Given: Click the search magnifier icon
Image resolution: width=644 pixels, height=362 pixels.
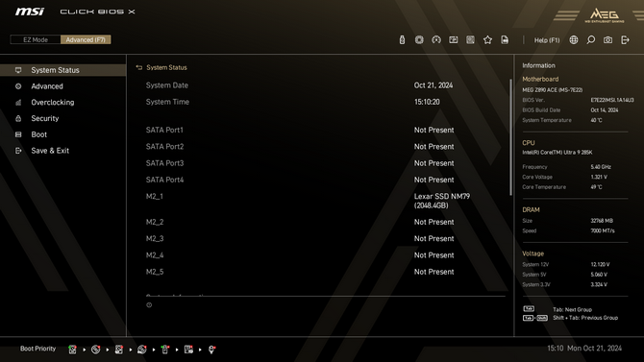Looking at the screenshot, I should 590,39.
